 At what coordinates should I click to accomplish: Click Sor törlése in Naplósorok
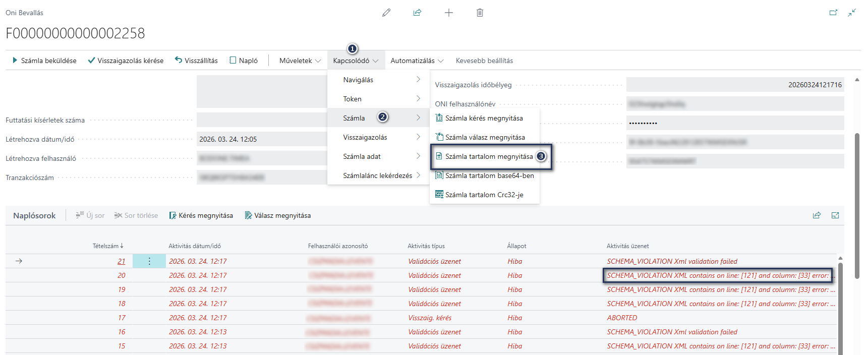(x=136, y=215)
